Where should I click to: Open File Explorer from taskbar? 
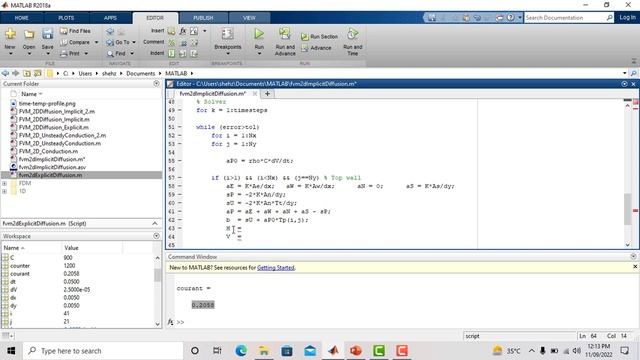point(264,351)
